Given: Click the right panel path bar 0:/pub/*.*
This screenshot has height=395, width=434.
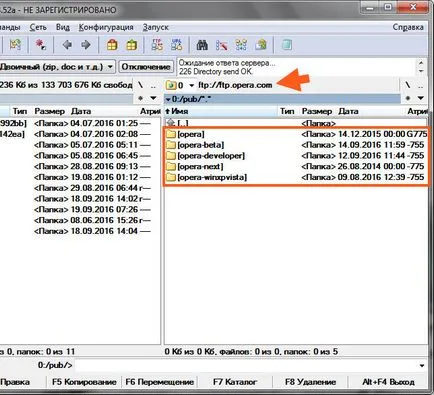Looking at the screenshot, I should [282, 99].
